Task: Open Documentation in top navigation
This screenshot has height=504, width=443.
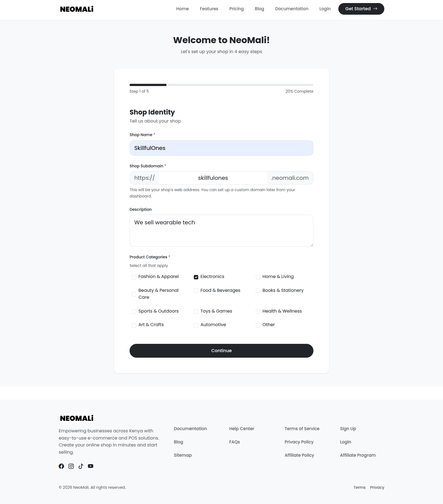Action: coord(292,9)
